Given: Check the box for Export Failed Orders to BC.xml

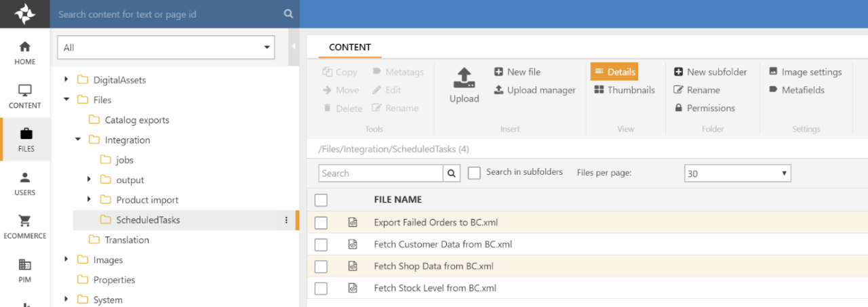Looking at the screenshot, I should tap(321, 223).
